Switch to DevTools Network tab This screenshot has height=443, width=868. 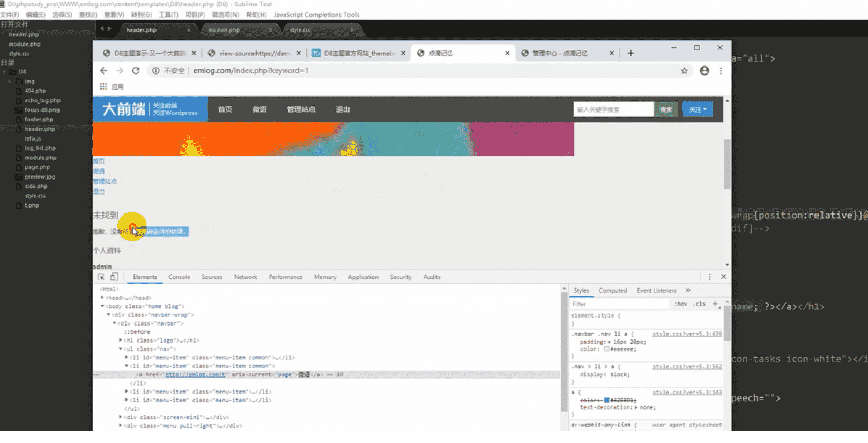point(246,277)
